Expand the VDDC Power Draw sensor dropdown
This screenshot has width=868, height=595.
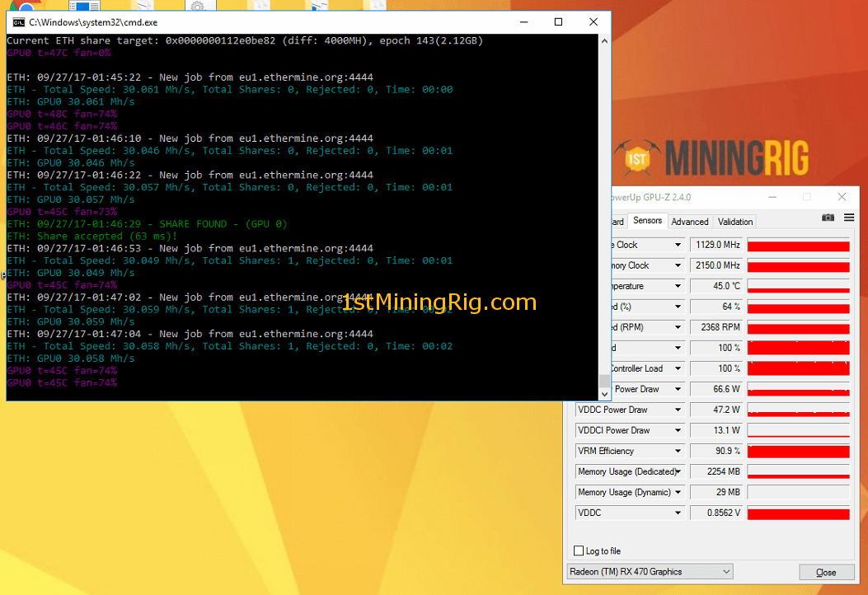tap(678, 410)
